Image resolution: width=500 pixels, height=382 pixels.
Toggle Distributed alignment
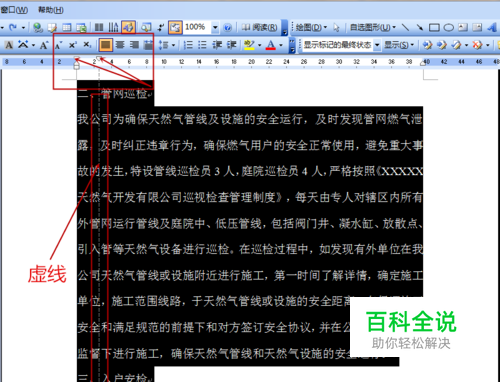point(148,45)
